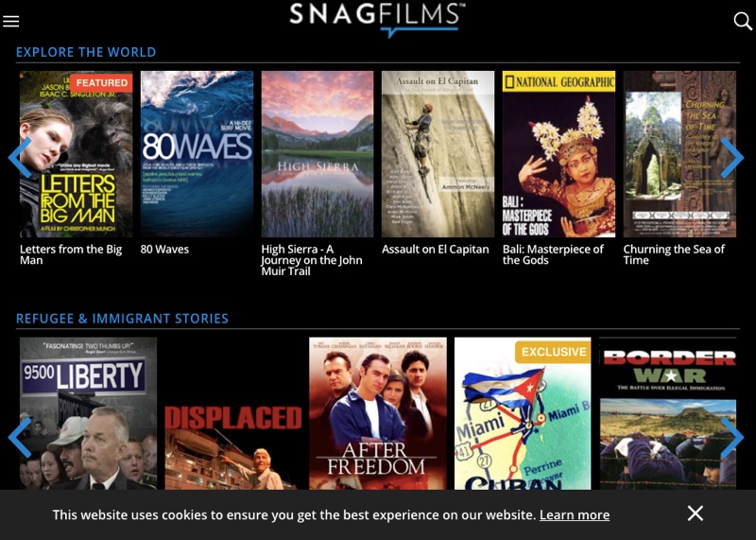Show previous Refugee & Immigrant Stories films
Viewport: 756px width, 540px height.
(20, 437)
